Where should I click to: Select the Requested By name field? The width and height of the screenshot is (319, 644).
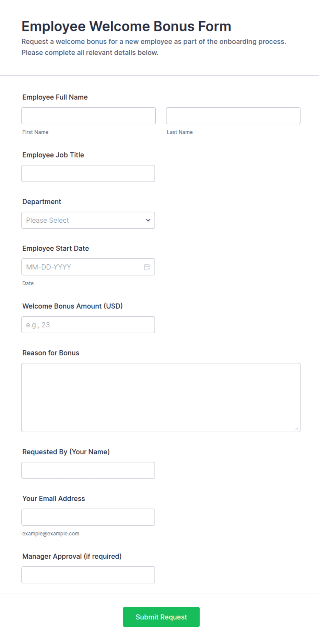pyautogui.click(x=88, y=470)
